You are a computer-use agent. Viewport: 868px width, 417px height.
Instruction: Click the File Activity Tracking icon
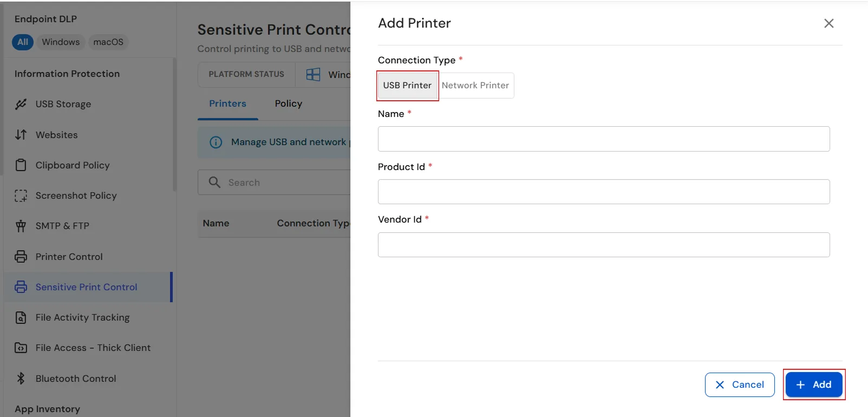coord(21,317)
